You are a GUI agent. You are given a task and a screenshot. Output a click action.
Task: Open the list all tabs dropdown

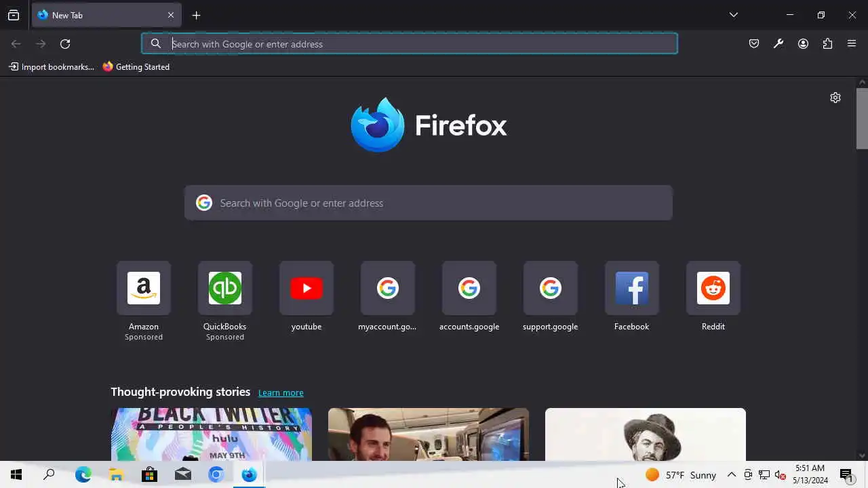point(734,15)
